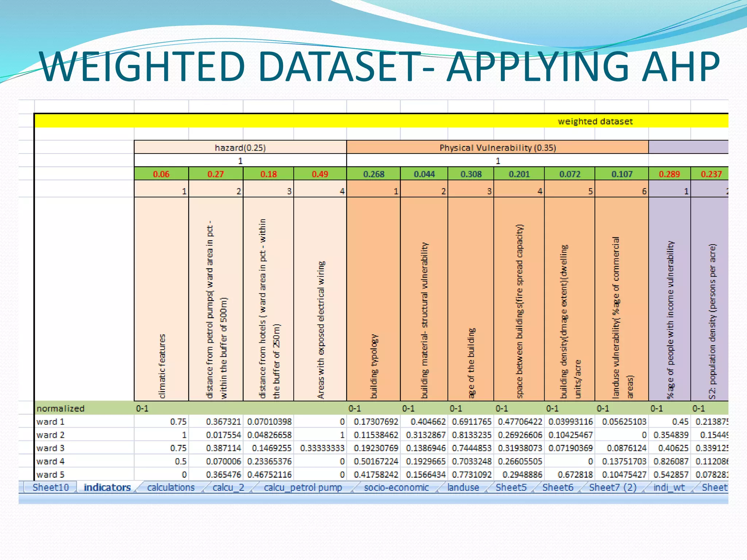Image resolution: width=747 pixels, height=560 pixels.
Task: Select 'building material- structural vulnerability' header
Action: click(x=424, y=299)
